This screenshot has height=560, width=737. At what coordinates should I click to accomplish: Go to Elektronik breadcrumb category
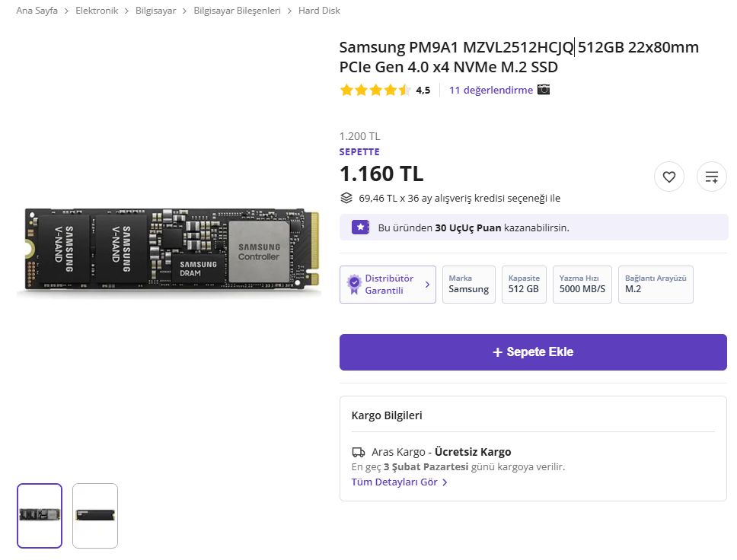click(97, 11)
